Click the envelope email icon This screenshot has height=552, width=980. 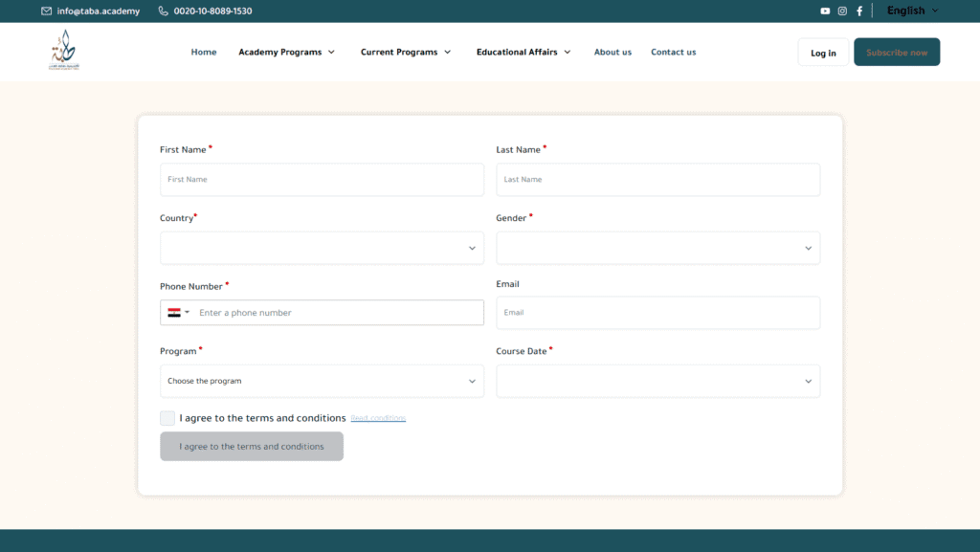click(47, 11)
